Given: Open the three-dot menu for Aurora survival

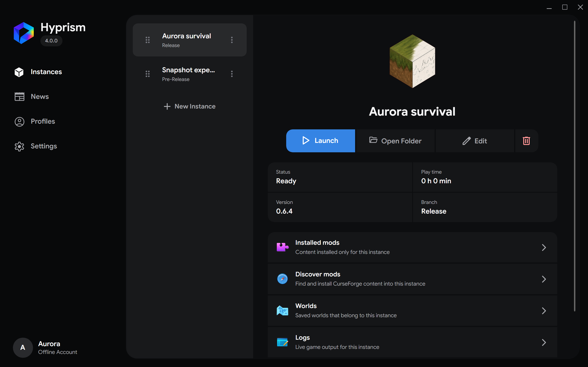Looking at the screenshot, I should coord(232,40).
